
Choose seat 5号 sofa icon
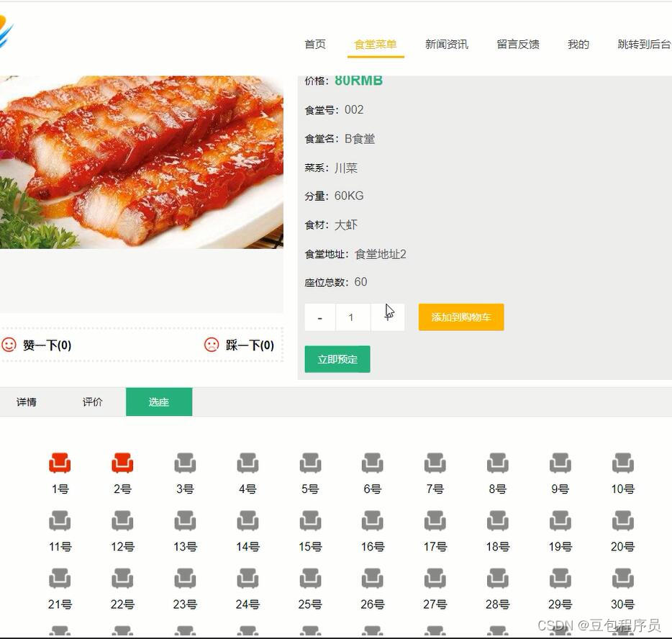pos(310,463)
